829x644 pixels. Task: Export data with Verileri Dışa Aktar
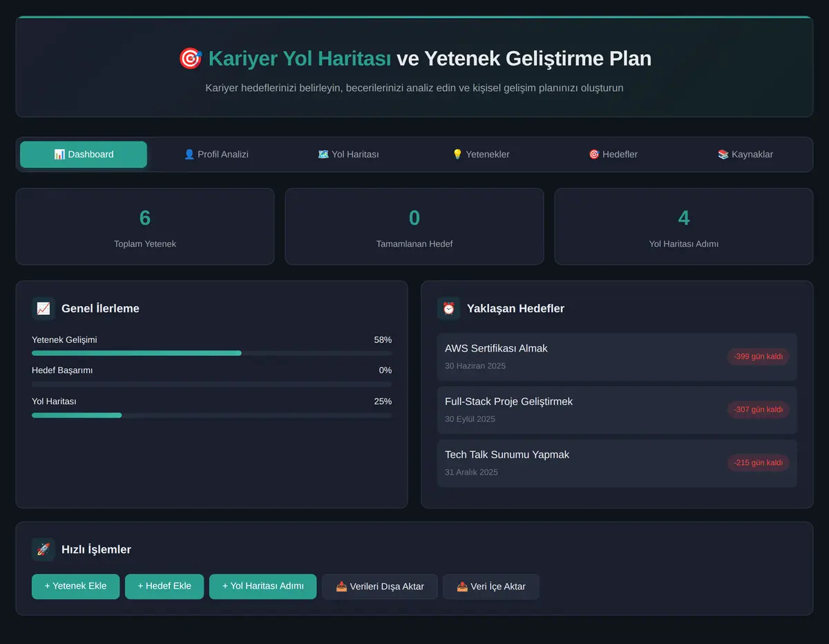[x=379, y=586]
